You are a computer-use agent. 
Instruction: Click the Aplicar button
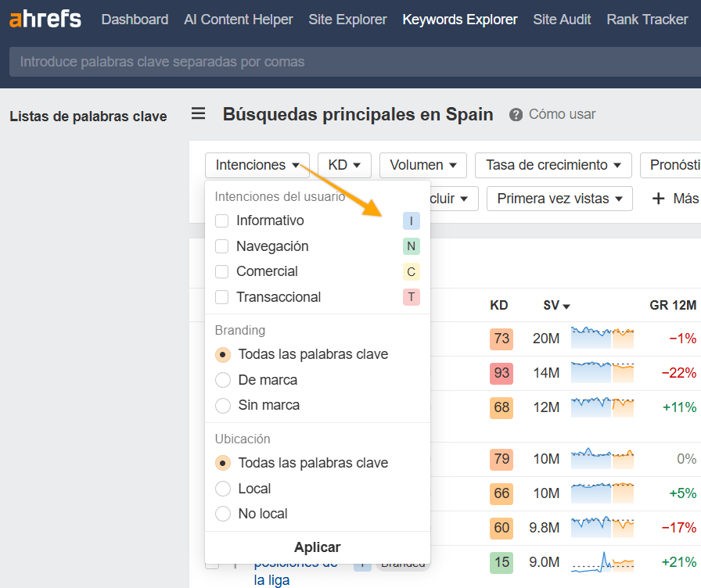click(x=317, y=547)
